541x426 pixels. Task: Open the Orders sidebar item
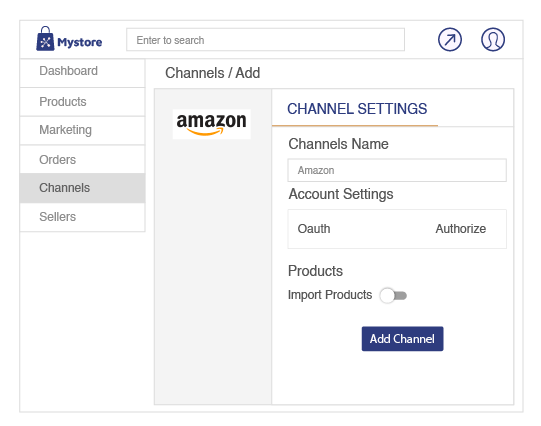coord(82,159)
